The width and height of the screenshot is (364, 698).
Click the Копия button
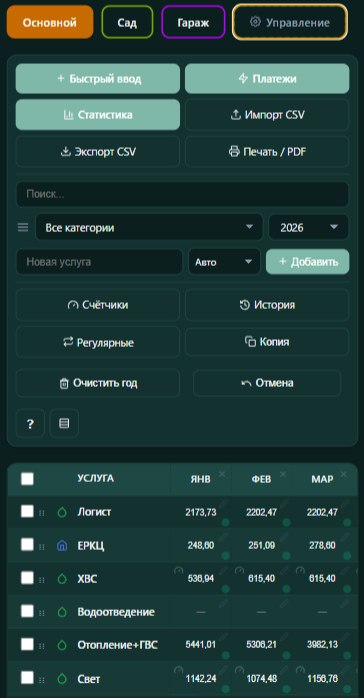point(267,342)
